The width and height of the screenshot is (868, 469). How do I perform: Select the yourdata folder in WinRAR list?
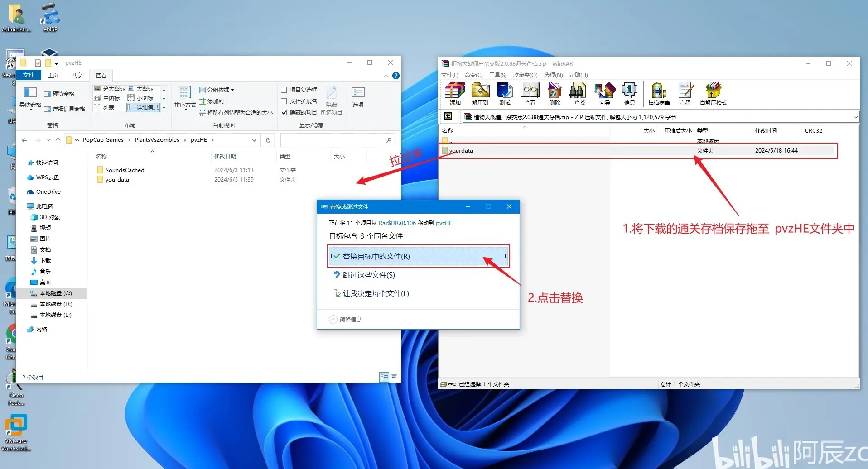[639, 151]
